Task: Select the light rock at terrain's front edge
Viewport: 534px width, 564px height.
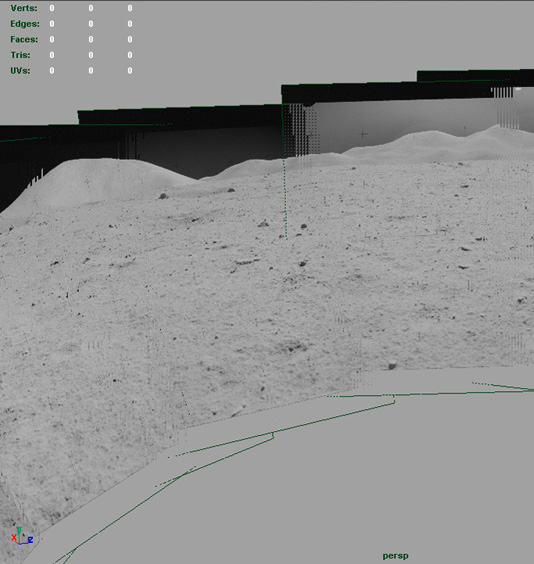Action: tap(392, 365)
